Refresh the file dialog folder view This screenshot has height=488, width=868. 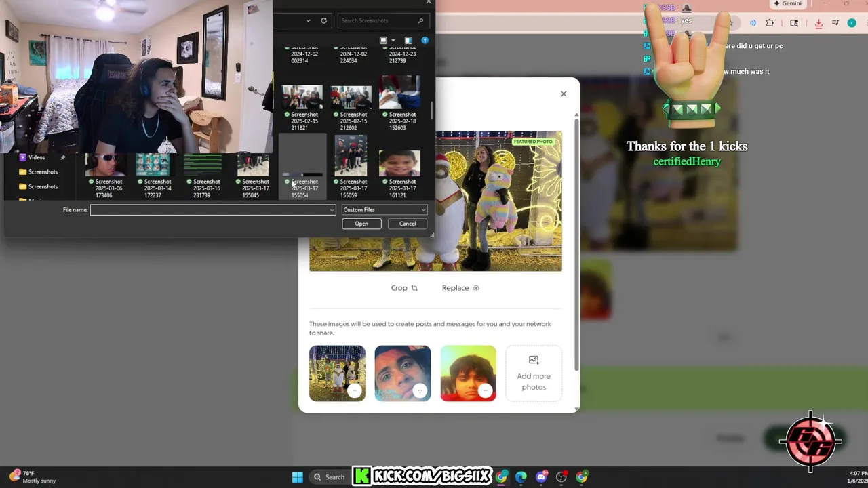pos(323,20)
